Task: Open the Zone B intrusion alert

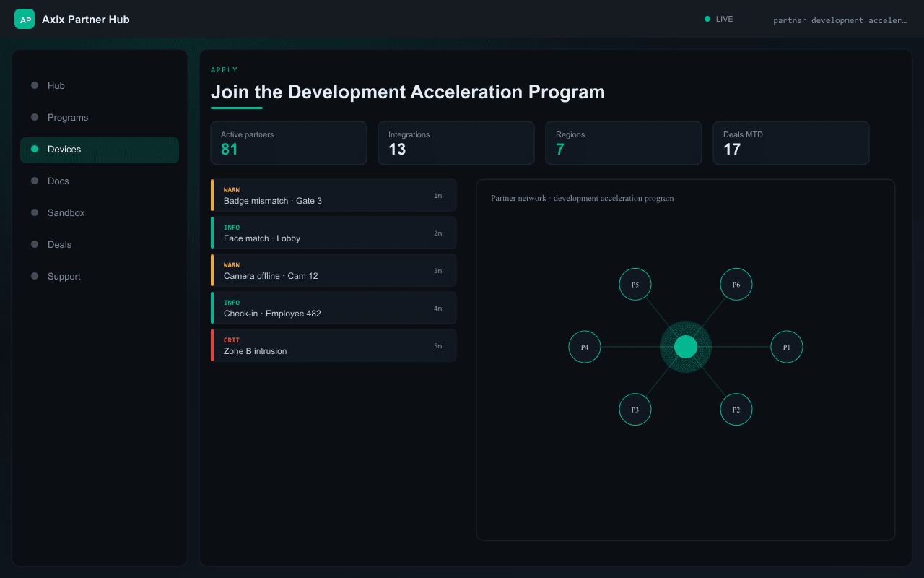Action: 334,345
